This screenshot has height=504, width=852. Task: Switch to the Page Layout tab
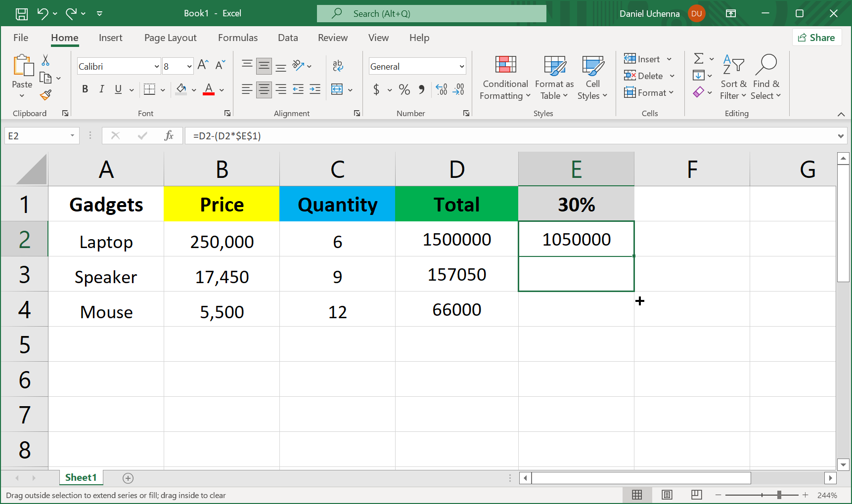click(170, 38)
